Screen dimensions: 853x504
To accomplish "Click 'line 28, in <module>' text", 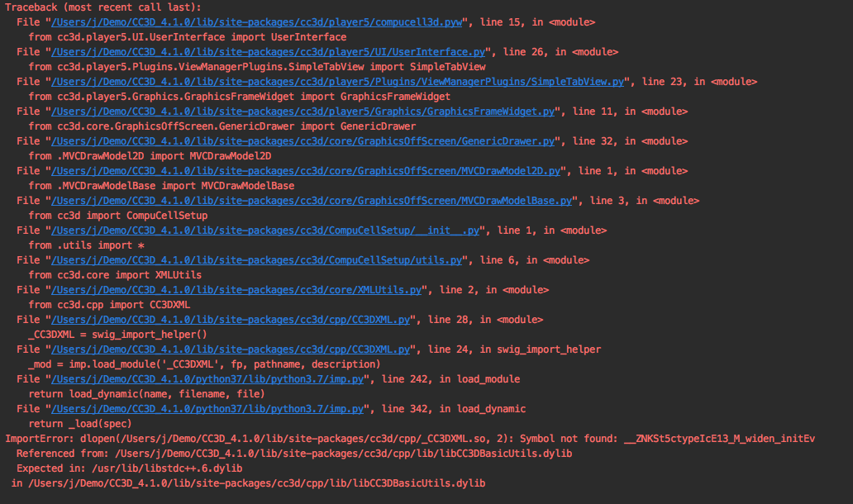I will tap(485, 320).
